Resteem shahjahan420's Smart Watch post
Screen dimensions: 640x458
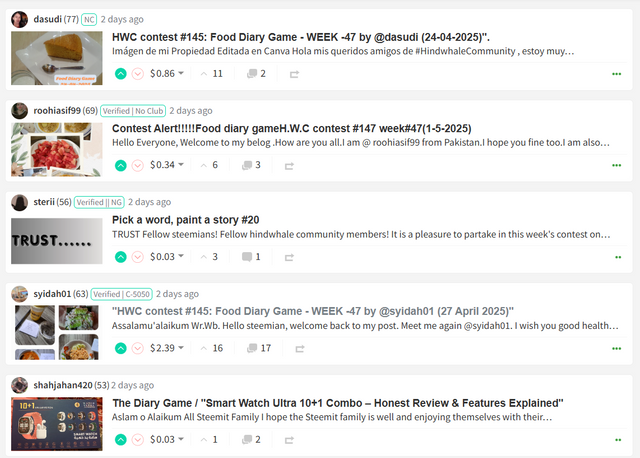pos(289,440)
